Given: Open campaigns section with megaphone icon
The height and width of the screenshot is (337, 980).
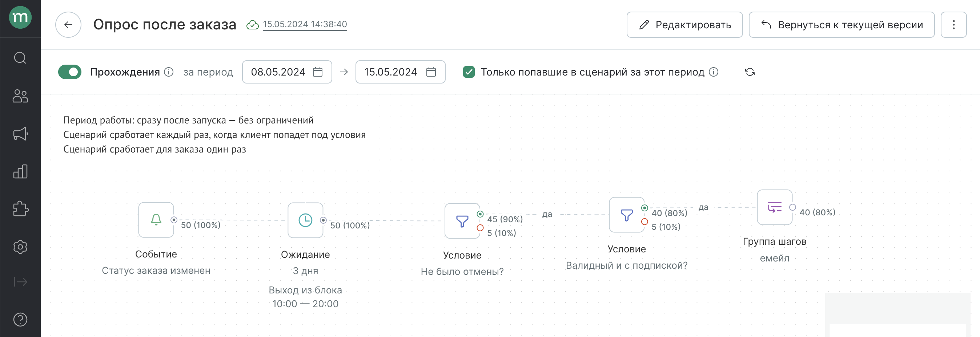Looking at the screenshot, I should click(20, 133).
